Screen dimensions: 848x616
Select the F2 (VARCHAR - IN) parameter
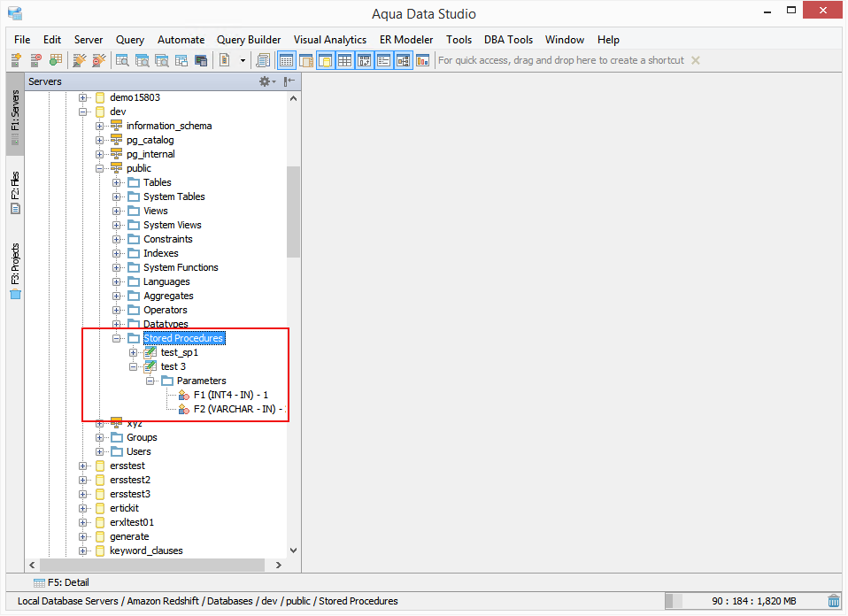pyautogui.click(x=240, y=410)
